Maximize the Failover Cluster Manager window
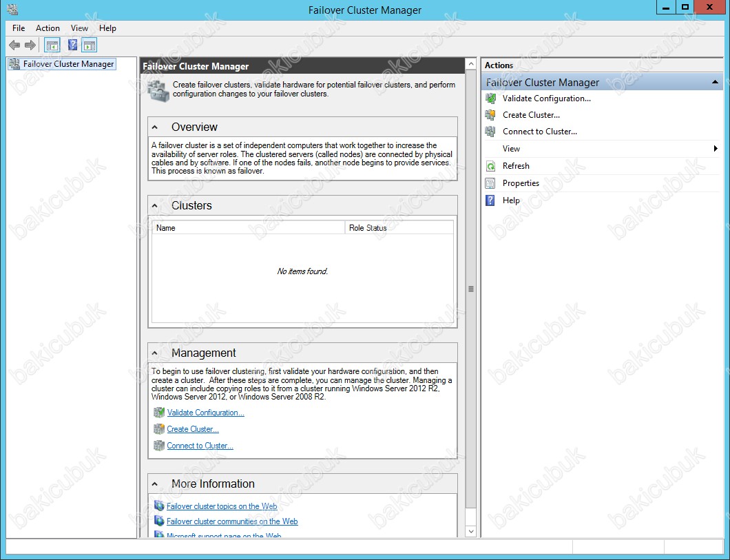Image resolution: width=730 pixels, height=560 pixels. click(x=685, y=8)
